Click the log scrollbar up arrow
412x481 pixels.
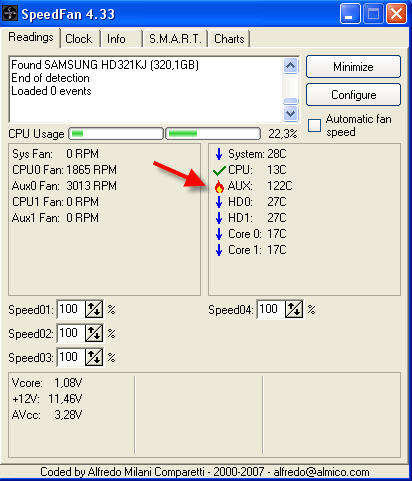[291, 66]
